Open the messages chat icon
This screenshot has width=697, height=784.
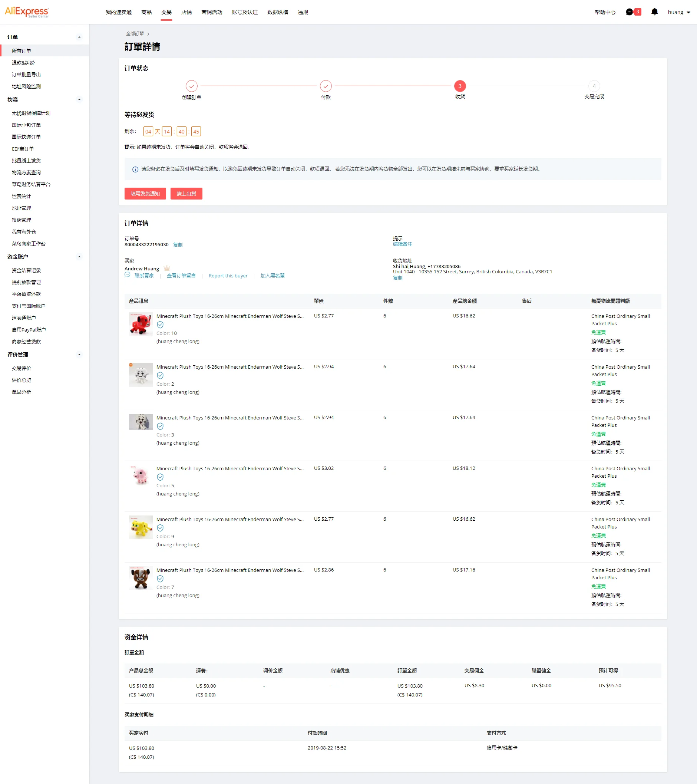[629, 12]
